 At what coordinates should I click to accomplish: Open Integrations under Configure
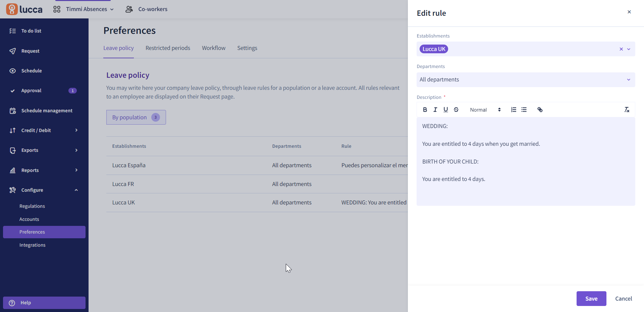click(x=33, y=245)
